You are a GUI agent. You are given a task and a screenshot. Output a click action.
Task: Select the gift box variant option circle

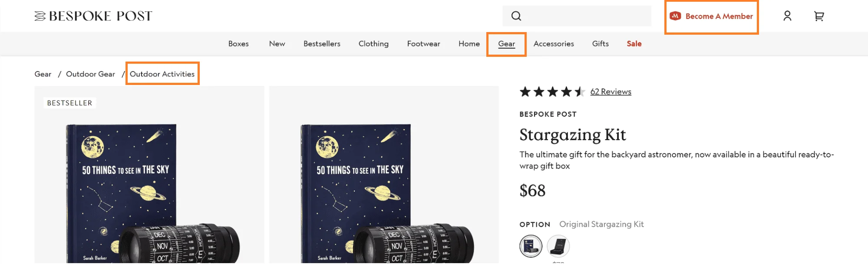[558, 245]
